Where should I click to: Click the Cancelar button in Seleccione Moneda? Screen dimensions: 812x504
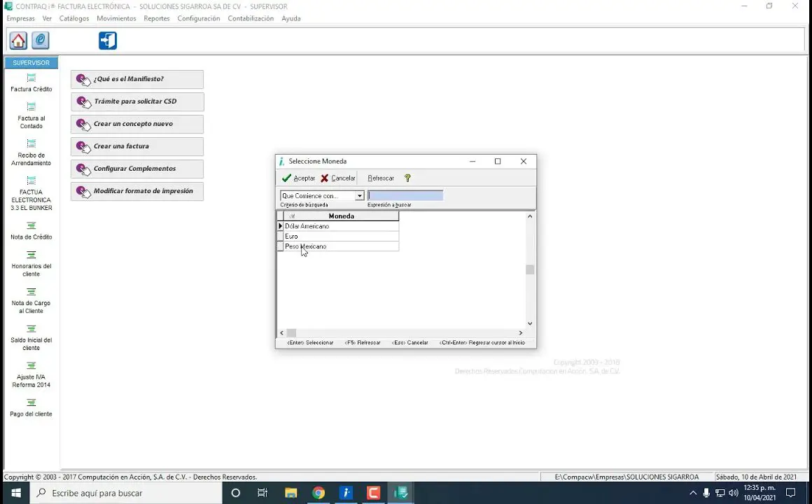point(337,178)
